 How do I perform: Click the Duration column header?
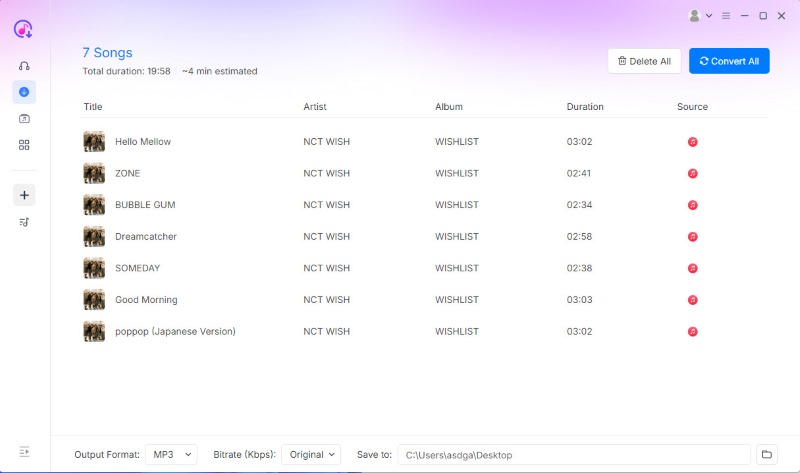click(x=585, y=107)
